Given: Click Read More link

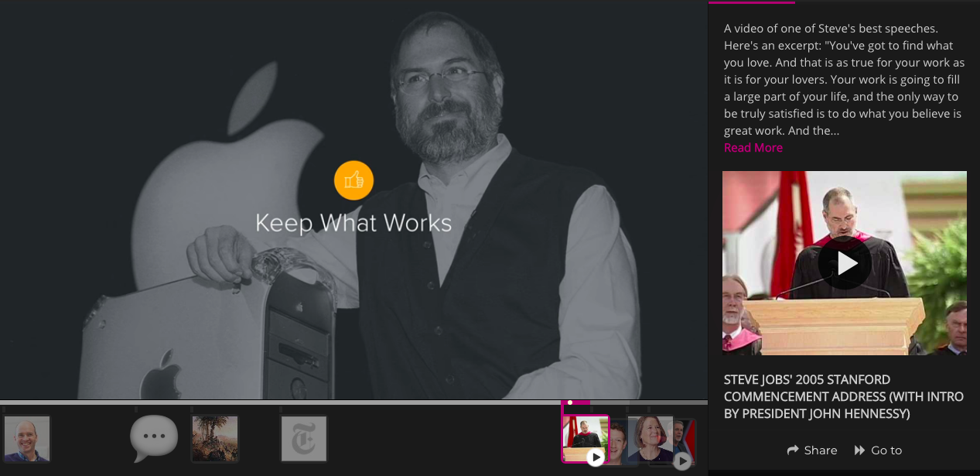Looking at the screenshot, I should 753,148.
